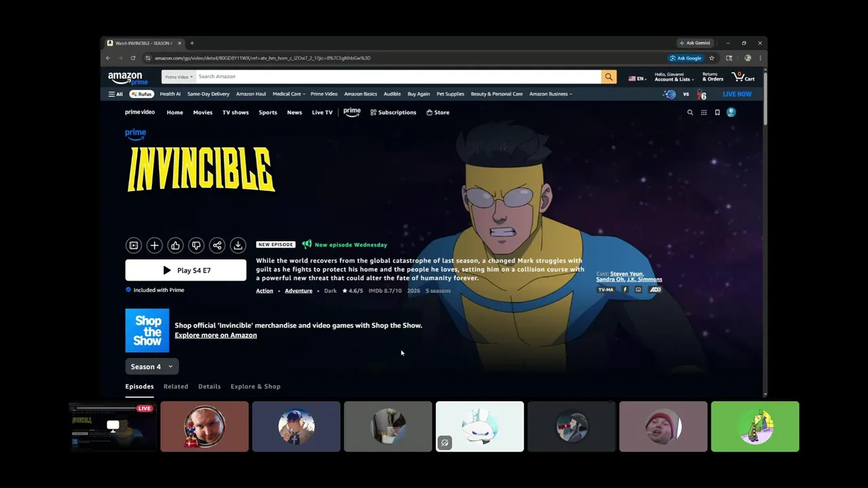
Task: Expand the Medical Care menu
Action: [289, 94]
